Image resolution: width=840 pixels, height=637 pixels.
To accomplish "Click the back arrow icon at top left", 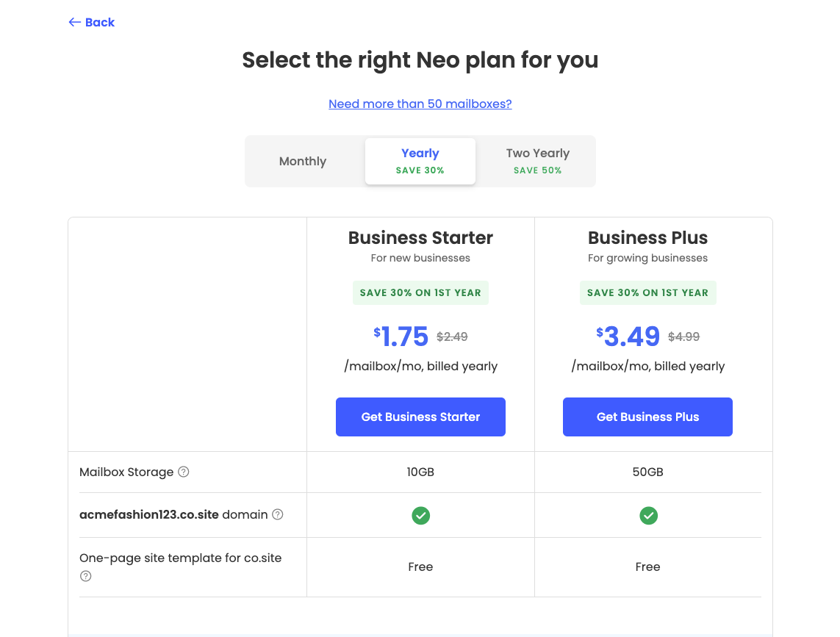I will point(73,22).
